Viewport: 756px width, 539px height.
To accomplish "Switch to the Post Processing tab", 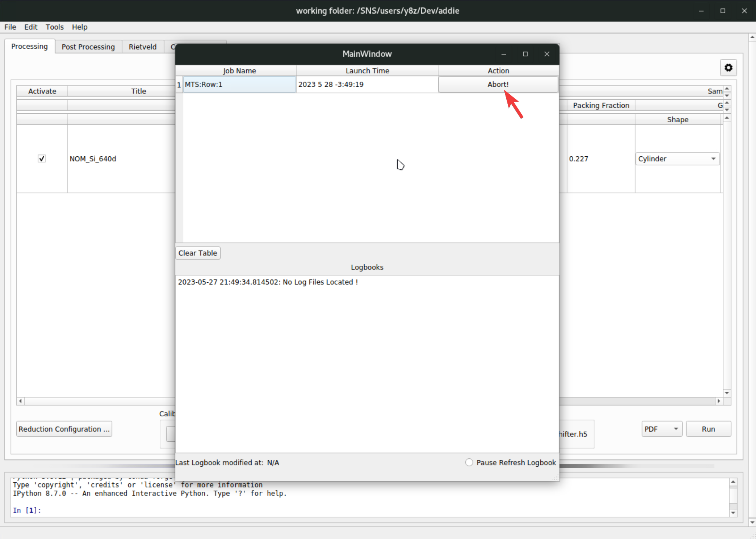I will pyautogui.click(x=88, y=47).
